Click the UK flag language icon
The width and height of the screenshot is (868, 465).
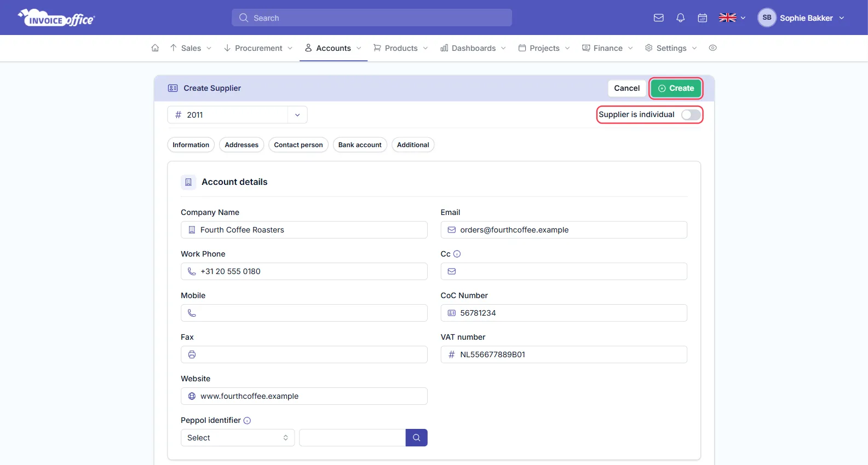[727, 18]
